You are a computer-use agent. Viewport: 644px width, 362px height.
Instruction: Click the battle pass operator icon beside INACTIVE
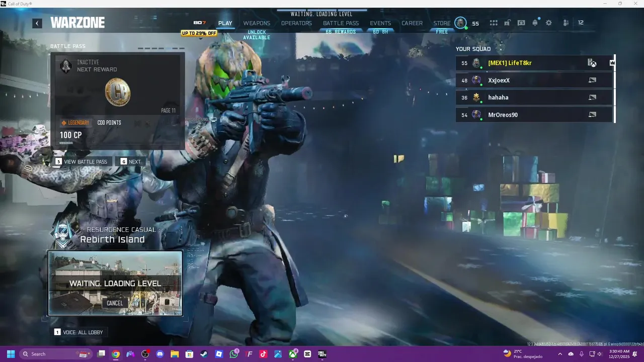[66, 66]
